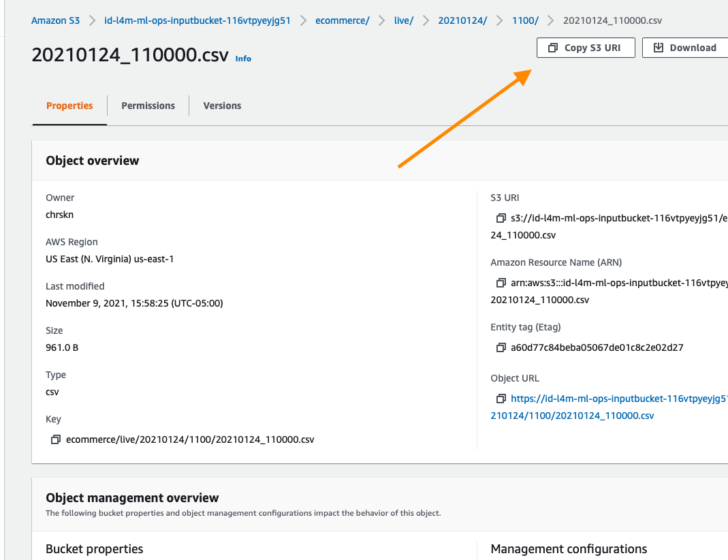Image resolution: width=728 pixels, height=560 pixels.
Task: Switch to the Permissions tab
Action: 148,106
